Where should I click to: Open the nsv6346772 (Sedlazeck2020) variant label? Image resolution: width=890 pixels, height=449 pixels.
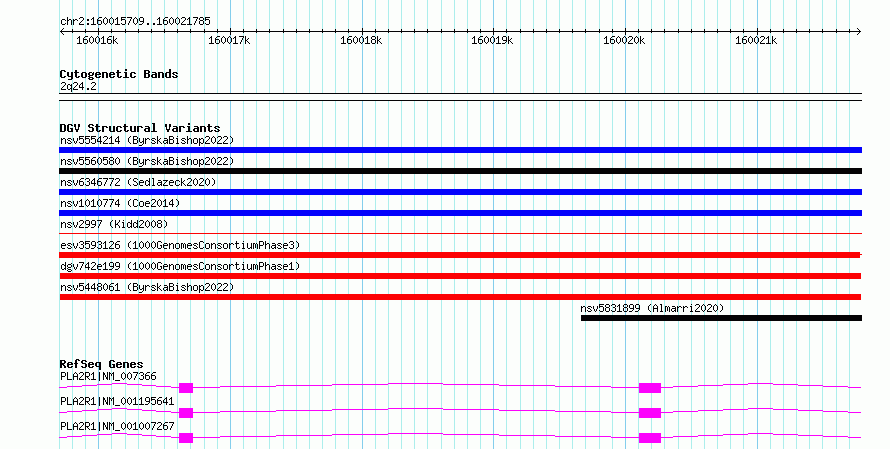click(138, 182)
